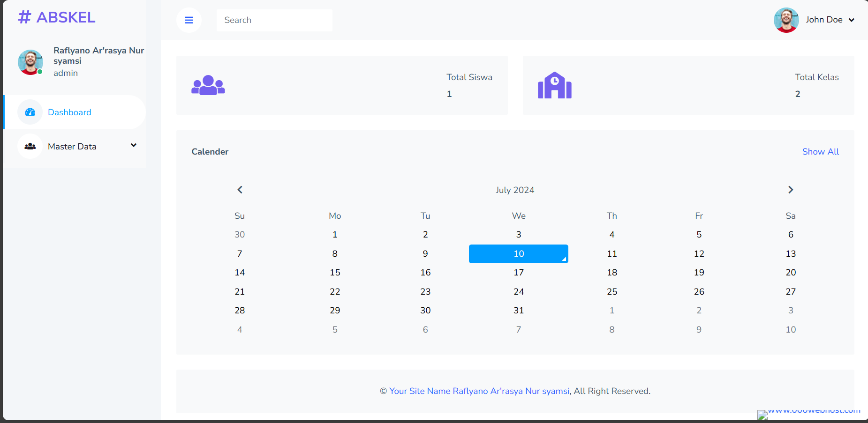The width and height of the screenshot is (868, 423).
Task: Click the sidebar admin profile picture
Action: point(30,62)
